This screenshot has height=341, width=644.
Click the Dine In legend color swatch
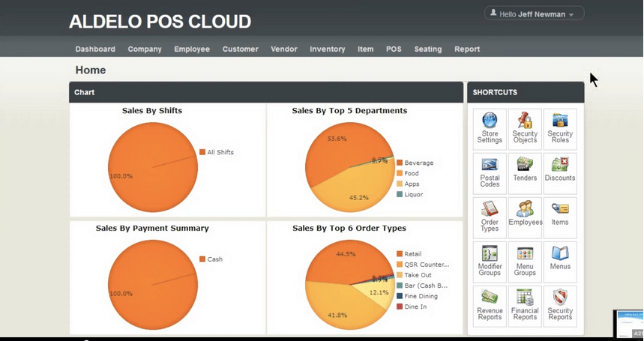coord(400,307)
